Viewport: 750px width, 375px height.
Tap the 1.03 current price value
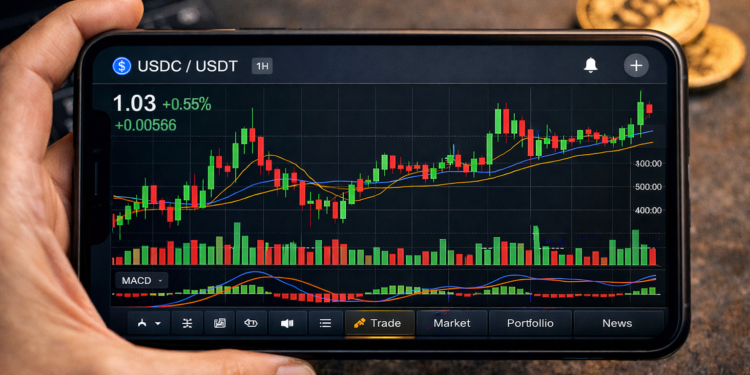click(x=134, y=103)
